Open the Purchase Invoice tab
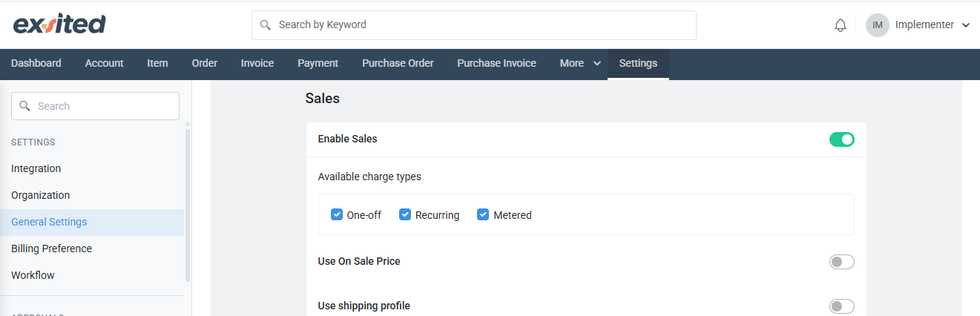 (x=497, y=63)
